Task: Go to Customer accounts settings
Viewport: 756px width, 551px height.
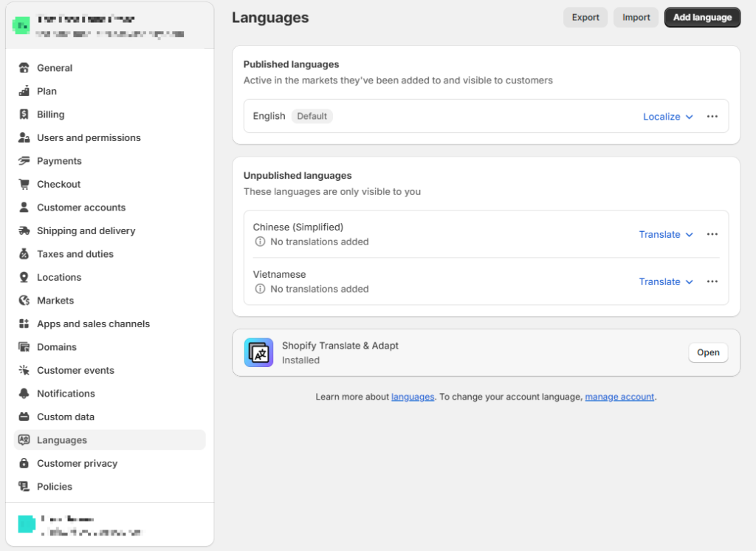Action: click(x=110, y=208)
